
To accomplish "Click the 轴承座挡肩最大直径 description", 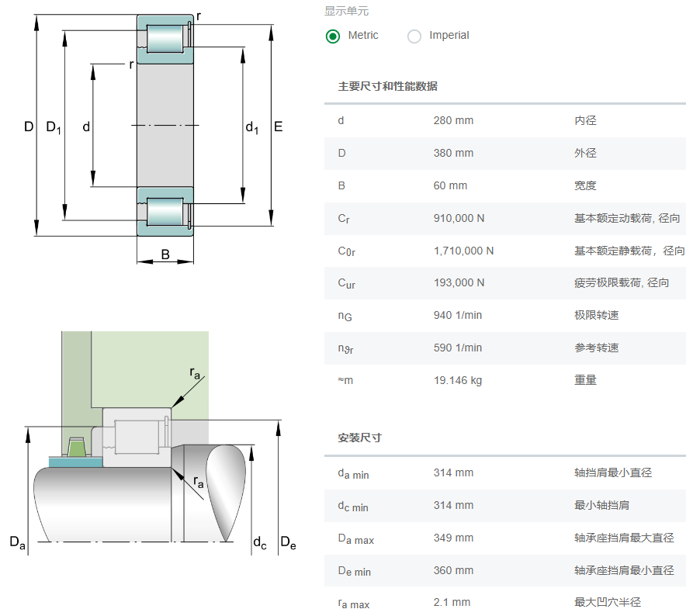I will (624, 538).
